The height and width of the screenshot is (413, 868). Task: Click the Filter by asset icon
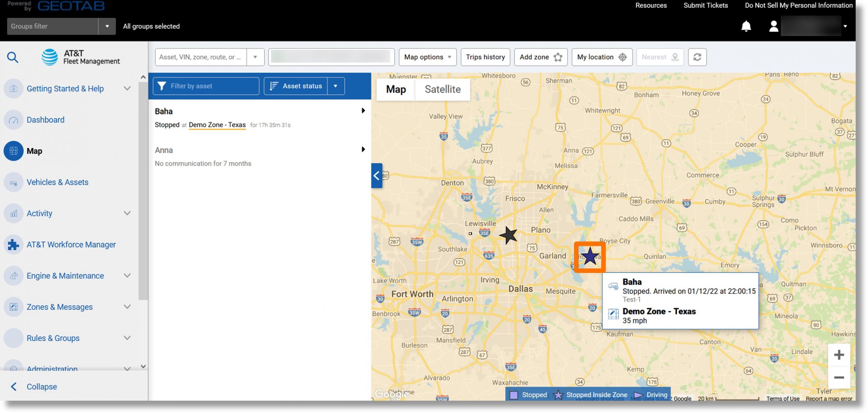click(x=162, y=86)
